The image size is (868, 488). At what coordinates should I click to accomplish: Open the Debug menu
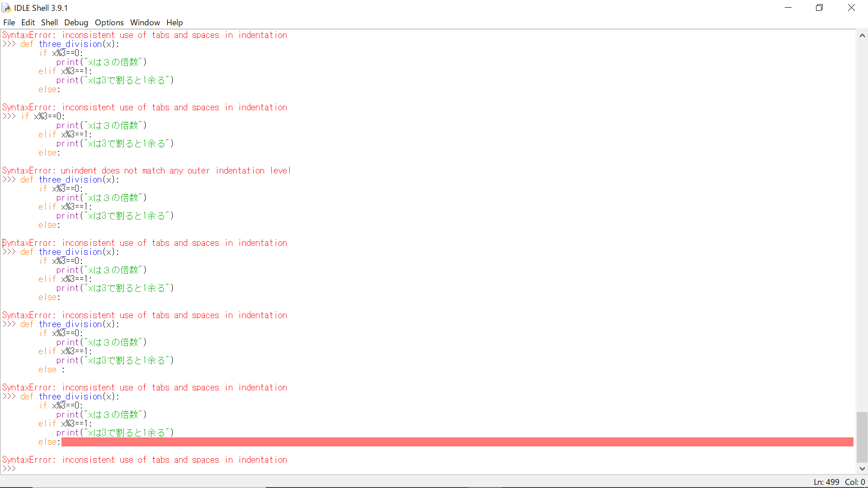(x=76, y=23)
